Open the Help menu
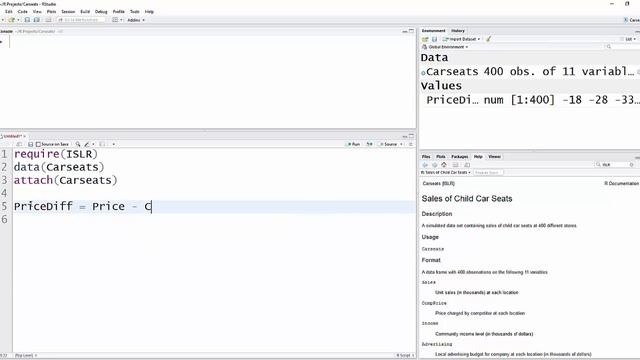This screenshot has width=640, height=360. 149,12
